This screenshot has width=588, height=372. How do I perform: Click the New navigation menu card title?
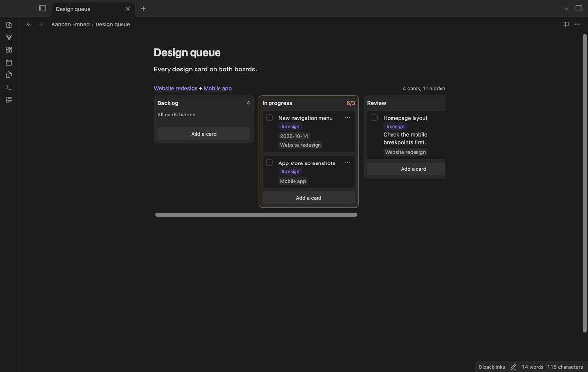click(305, 118)
